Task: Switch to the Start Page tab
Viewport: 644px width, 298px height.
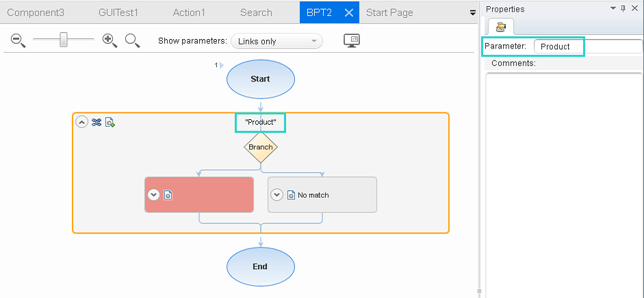Action: (x=389, y=12)
